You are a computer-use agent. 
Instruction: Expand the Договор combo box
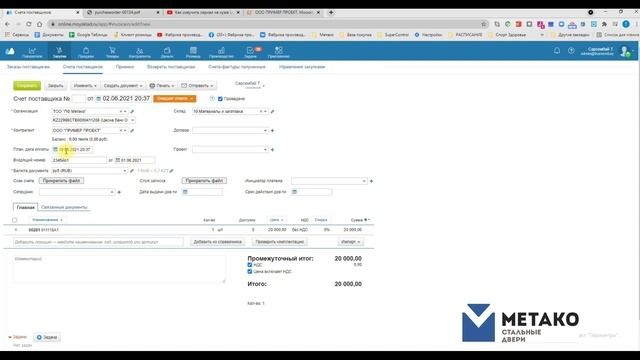[x=265, y=131]
